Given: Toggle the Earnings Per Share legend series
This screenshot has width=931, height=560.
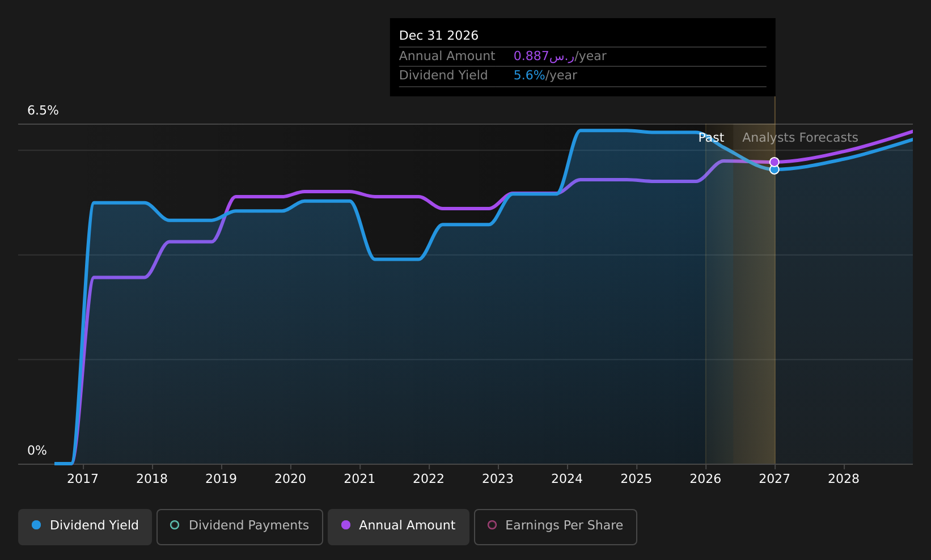Looking at the screenshot, I should (556, 527).
